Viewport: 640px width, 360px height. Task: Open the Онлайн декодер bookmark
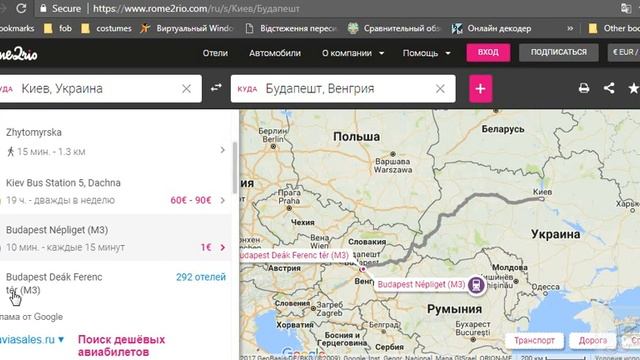(x=491, y=28)
